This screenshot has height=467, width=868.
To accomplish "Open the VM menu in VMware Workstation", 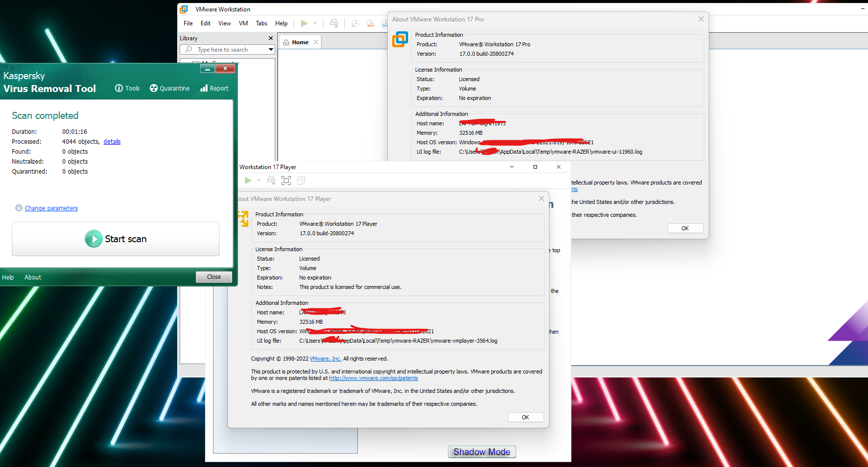I will click(x=243, y=23).
